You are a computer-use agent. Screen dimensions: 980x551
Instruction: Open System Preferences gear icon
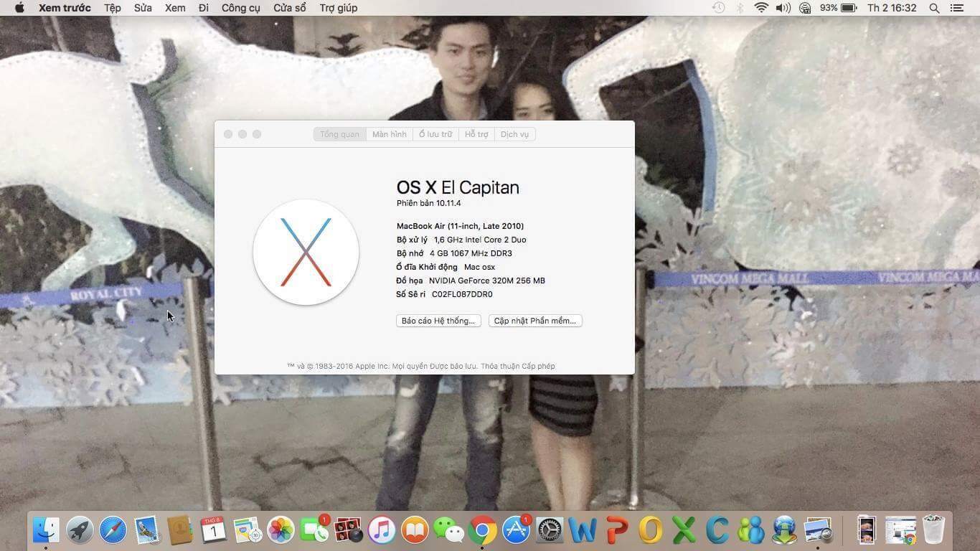(550, 530)
